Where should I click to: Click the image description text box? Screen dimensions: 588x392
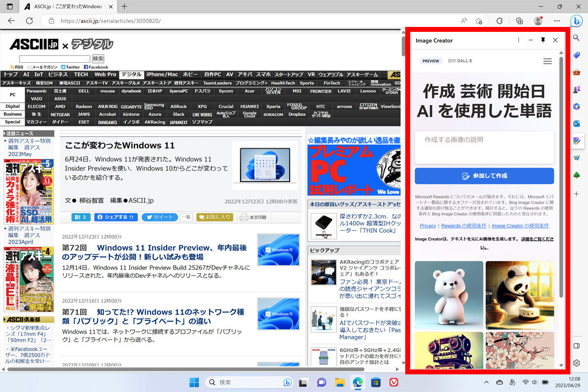pos(484,147)
